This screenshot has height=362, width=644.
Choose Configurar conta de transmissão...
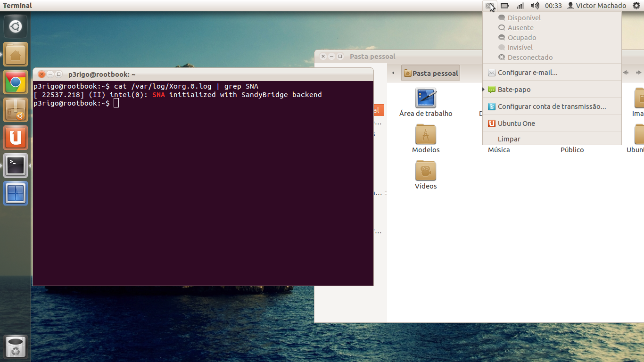click(552, 107)
